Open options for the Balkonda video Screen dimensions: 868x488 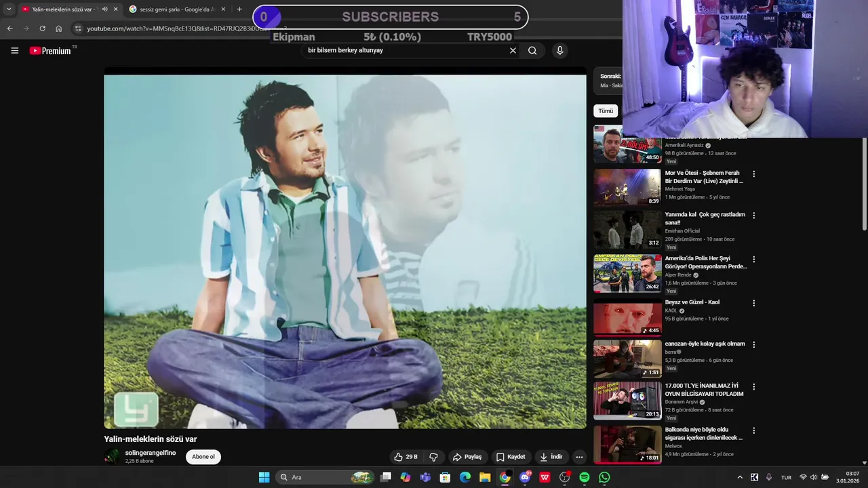(x=753, y=430)
